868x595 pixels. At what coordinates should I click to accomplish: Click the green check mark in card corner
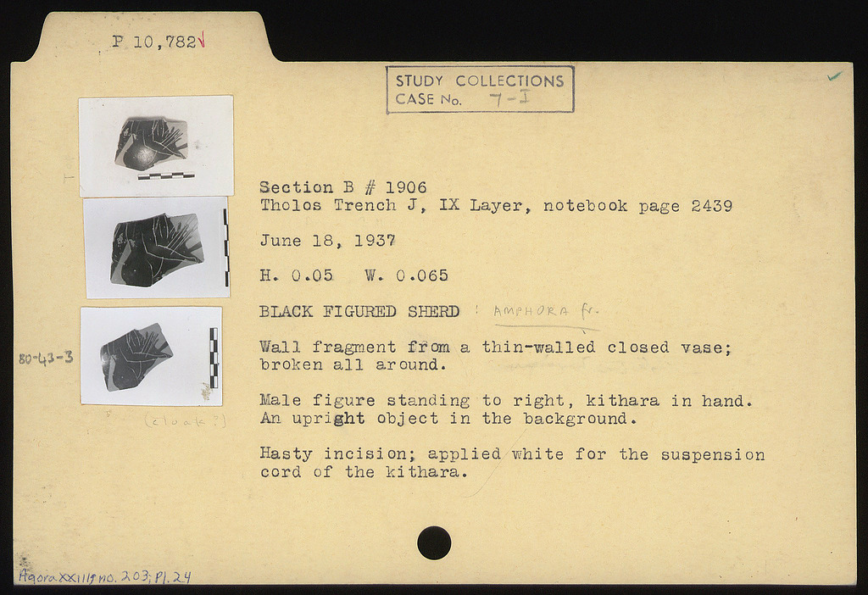pos(835,76)
